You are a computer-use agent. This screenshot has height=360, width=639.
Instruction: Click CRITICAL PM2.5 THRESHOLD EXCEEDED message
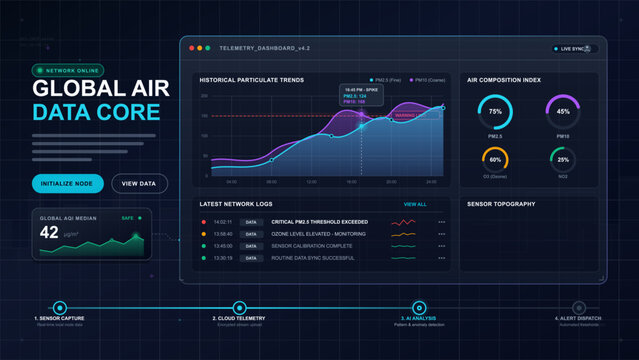[320, 222]
